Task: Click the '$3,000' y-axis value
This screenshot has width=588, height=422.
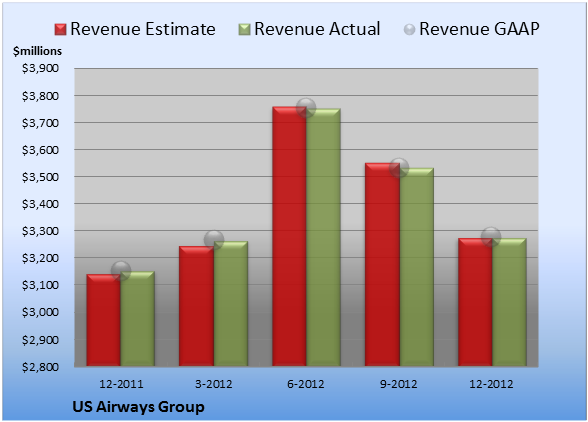Action: tap(40, 312)
